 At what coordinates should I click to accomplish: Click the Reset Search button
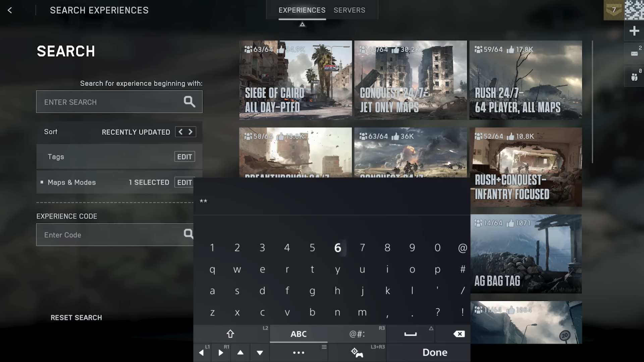76,317
